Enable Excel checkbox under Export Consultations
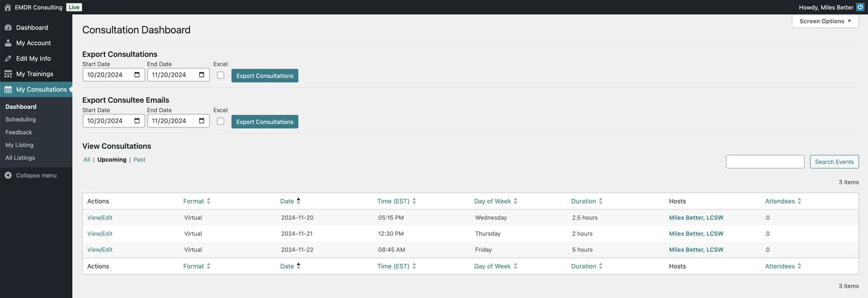The width and height of the screenshot is (868, 298). 220,75
